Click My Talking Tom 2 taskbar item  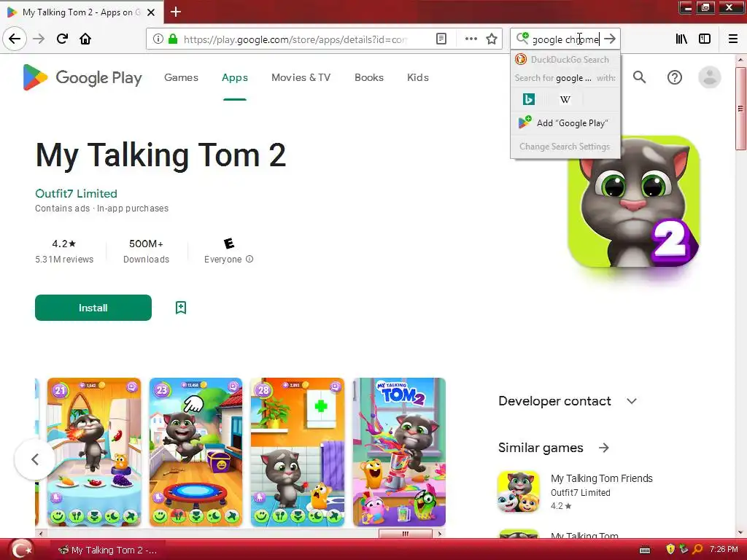(x=108, y=550)
